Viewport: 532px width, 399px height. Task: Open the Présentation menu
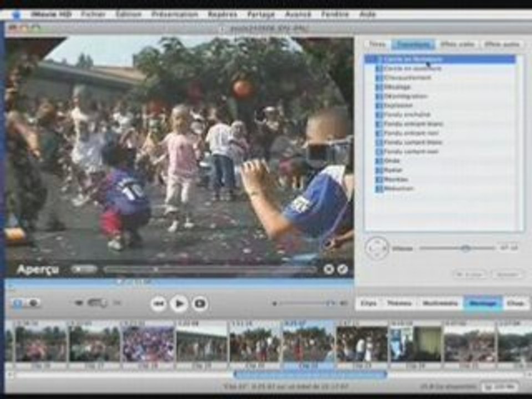[x=175, y=14]
